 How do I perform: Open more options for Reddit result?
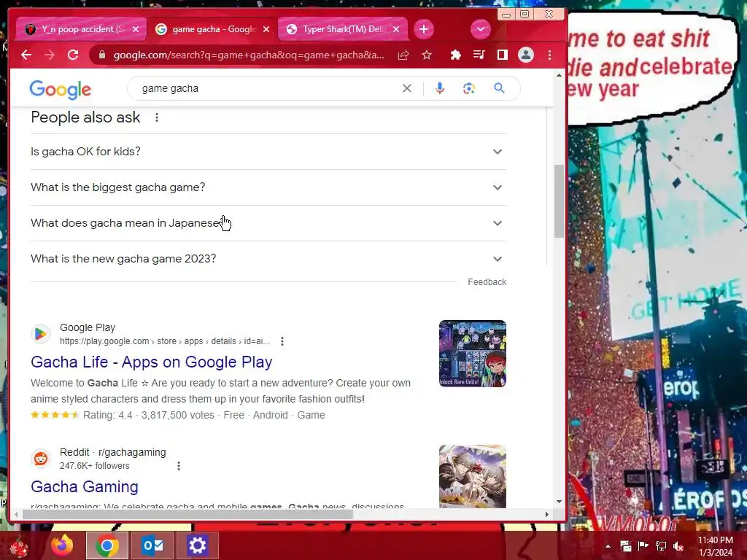[179, 466]
